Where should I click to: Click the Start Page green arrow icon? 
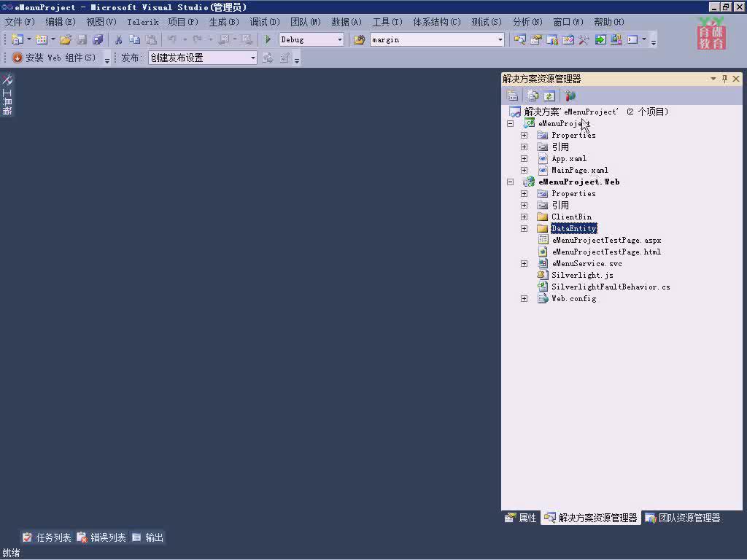pyautogui.click(x=600, y=39)
